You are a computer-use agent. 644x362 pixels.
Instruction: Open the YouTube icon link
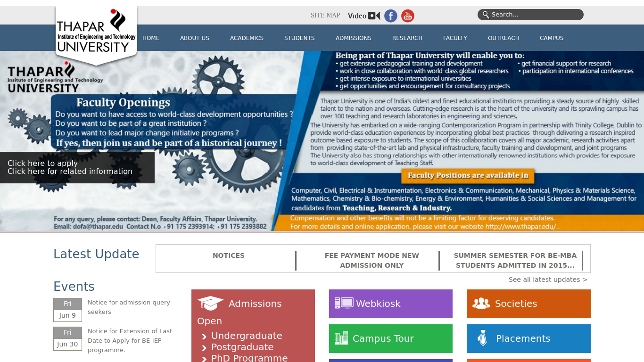pyautogui.click(x=407, y=16)
